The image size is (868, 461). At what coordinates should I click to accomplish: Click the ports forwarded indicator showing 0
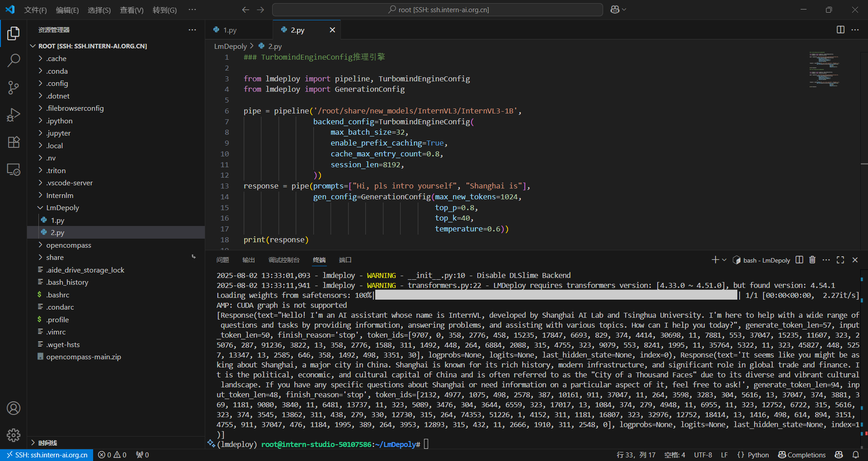point(142,455)
